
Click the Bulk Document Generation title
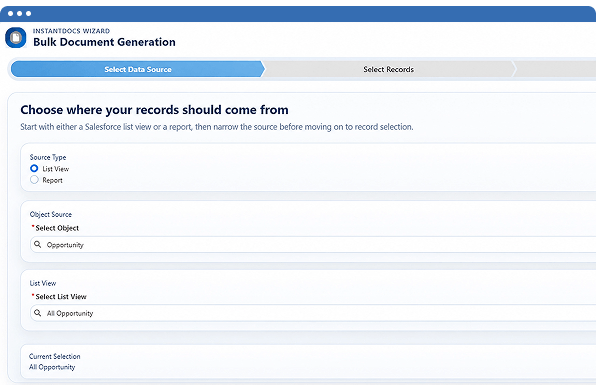[x=104, y=42]
